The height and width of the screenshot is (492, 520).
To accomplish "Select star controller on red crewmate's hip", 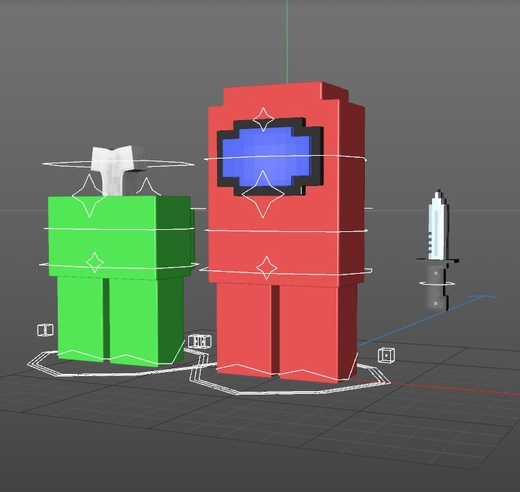I will (x=266, y=268).
